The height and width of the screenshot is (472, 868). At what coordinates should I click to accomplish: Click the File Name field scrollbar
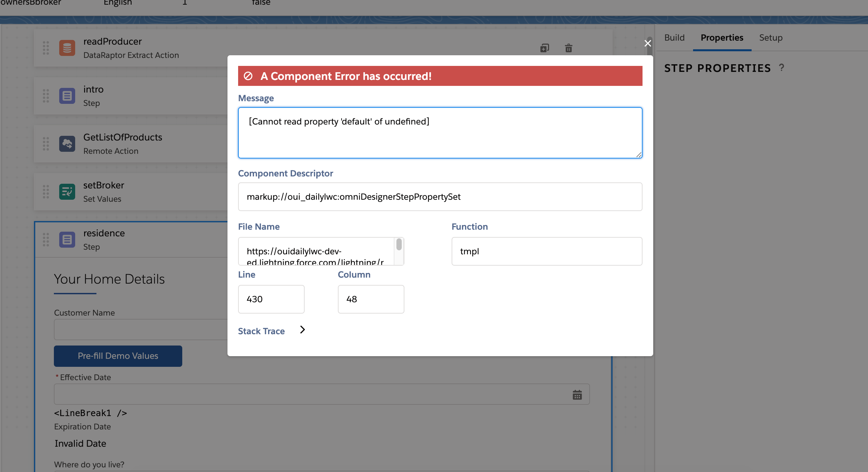(399, 244)
